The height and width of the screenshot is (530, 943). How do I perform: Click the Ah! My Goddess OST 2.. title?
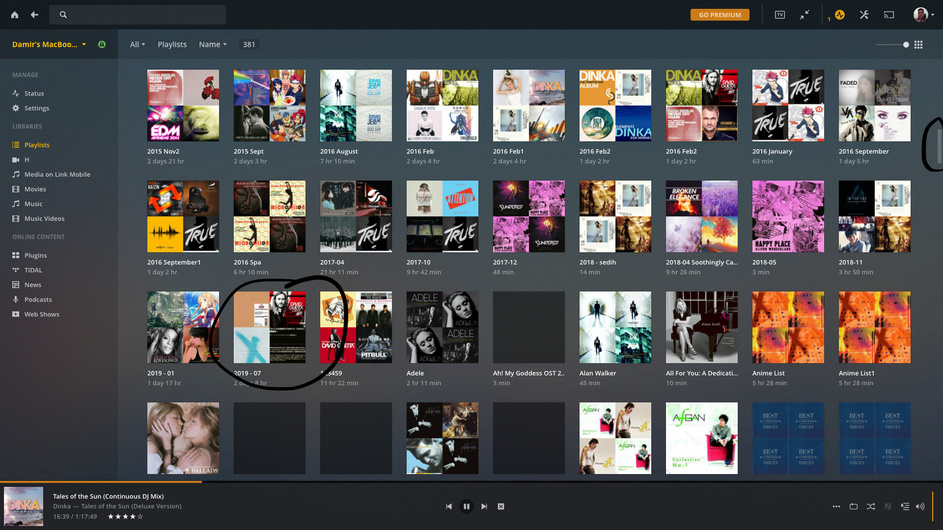(x=529, y=373)
